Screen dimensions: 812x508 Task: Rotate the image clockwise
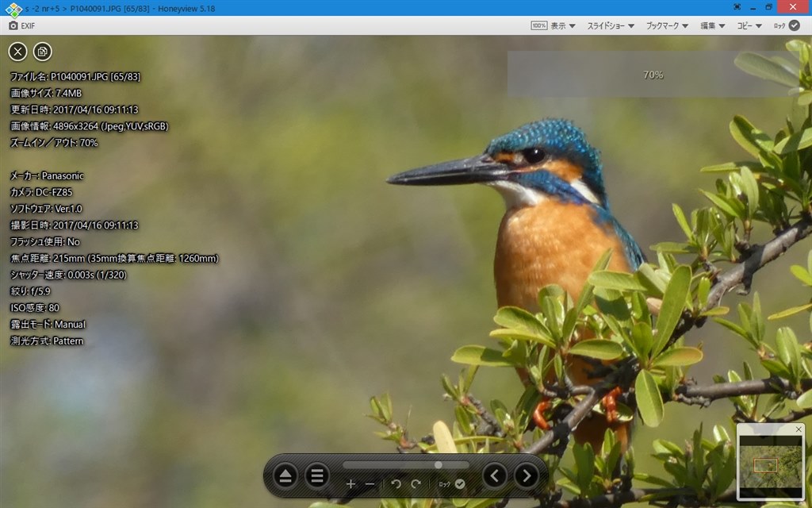pos(416,483)
